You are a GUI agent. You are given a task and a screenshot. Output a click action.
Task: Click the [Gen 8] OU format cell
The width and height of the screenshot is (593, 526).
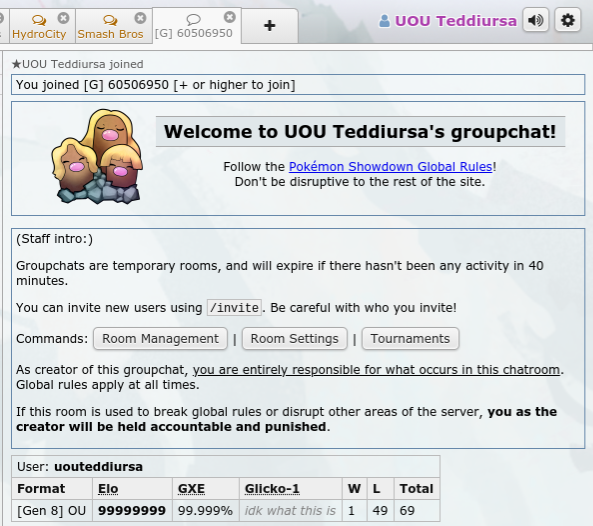point(52,510)
